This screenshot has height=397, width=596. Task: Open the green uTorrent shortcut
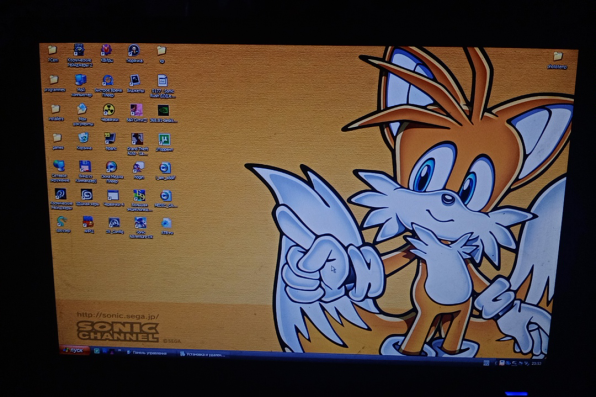tap(164, 143)
